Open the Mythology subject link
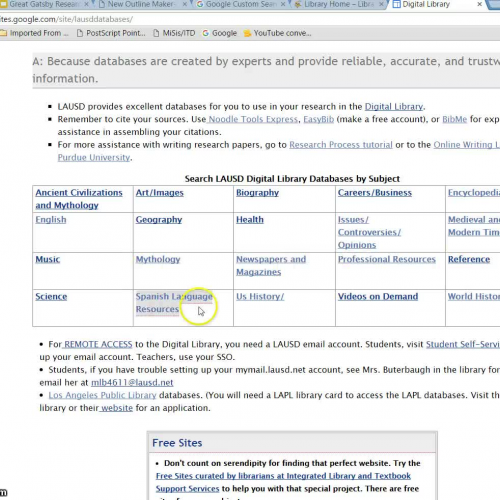Image resolution: width=500 pixels, height=500 pixels. click(x=158, y=259)
